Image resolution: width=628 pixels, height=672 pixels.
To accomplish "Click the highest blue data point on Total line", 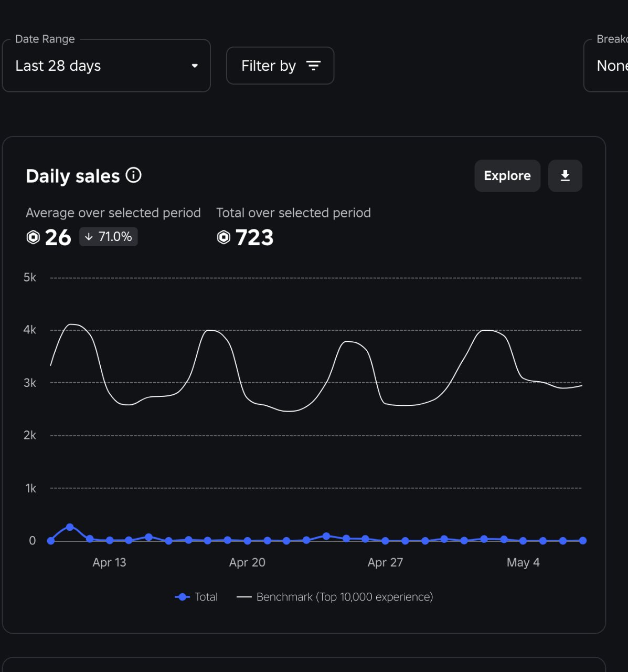I will click(x=70, y=527).
